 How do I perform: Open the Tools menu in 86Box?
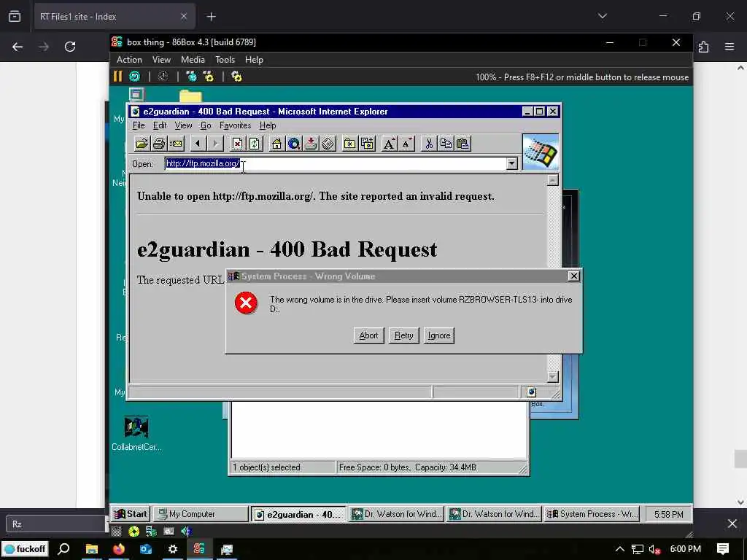[x=225, y=60]
